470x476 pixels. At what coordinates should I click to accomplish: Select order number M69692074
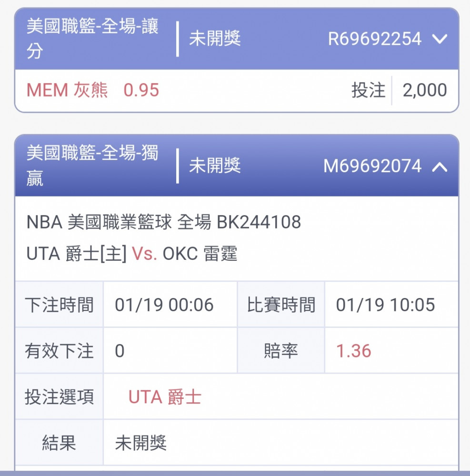(372, 166)
